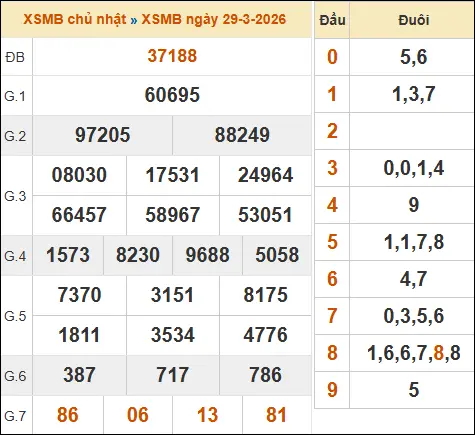Screen dimensions: 475x435
Task: Select G.7 number 13
Action: pyautogui.click(x=207, y=415)
